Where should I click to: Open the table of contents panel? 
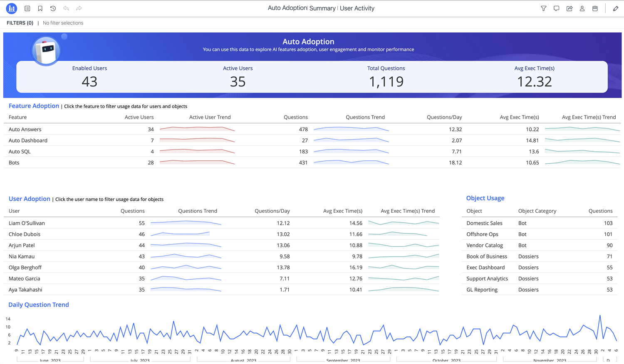coord(27,8)
